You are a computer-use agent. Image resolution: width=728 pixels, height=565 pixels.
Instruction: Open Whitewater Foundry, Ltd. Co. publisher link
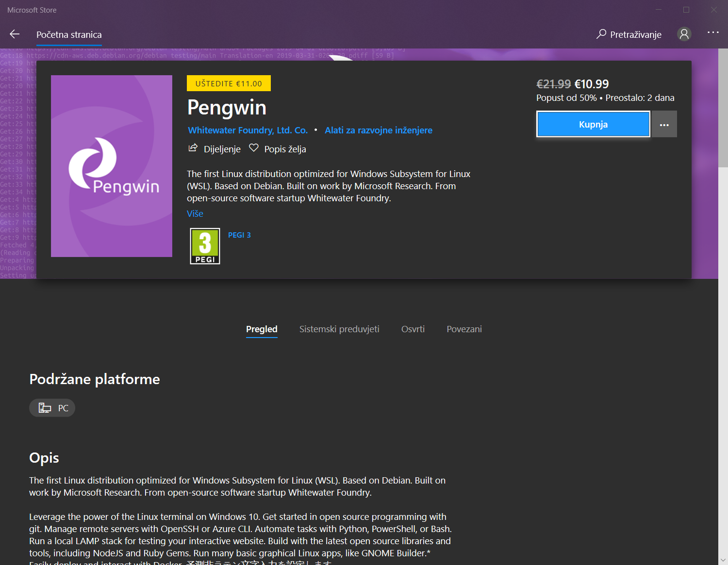point(248,130)
